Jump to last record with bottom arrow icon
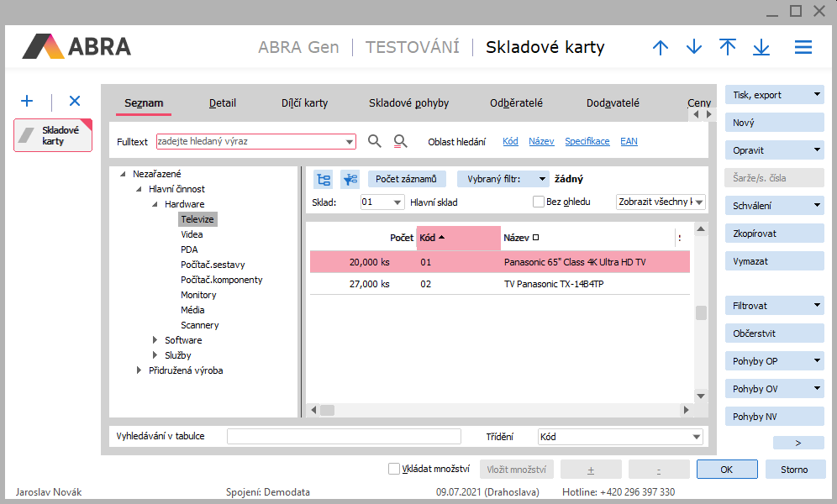Screen dimensions: 837x504 (x=761, y=48)
